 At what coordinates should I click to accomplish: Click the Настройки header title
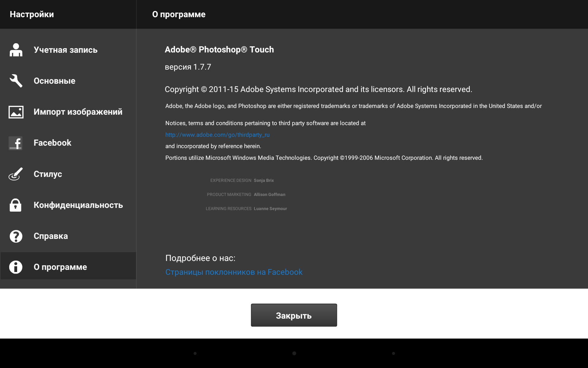click(x=32, y=14)
